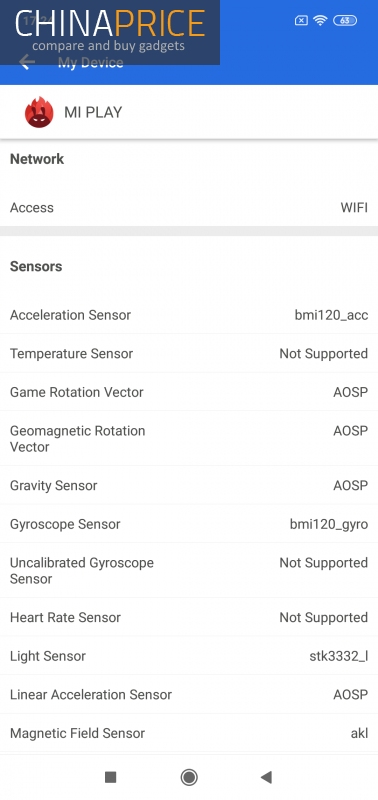
Task: Select the Magnetic Field Sensor row
Action: (x=189, y=733)
